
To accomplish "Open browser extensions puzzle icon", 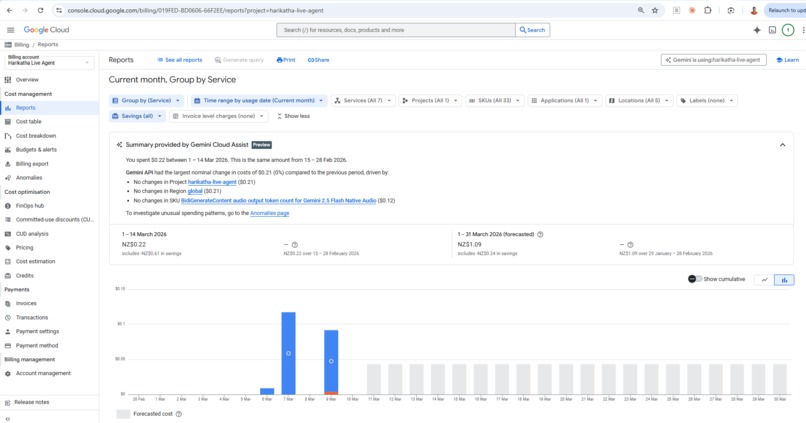I will (x=708, y=10).
